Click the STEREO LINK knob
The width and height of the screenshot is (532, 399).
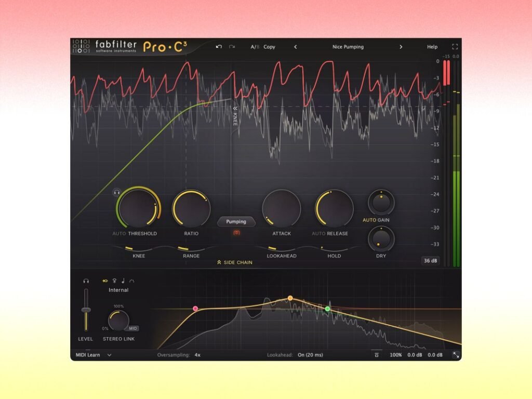point(118,320)
